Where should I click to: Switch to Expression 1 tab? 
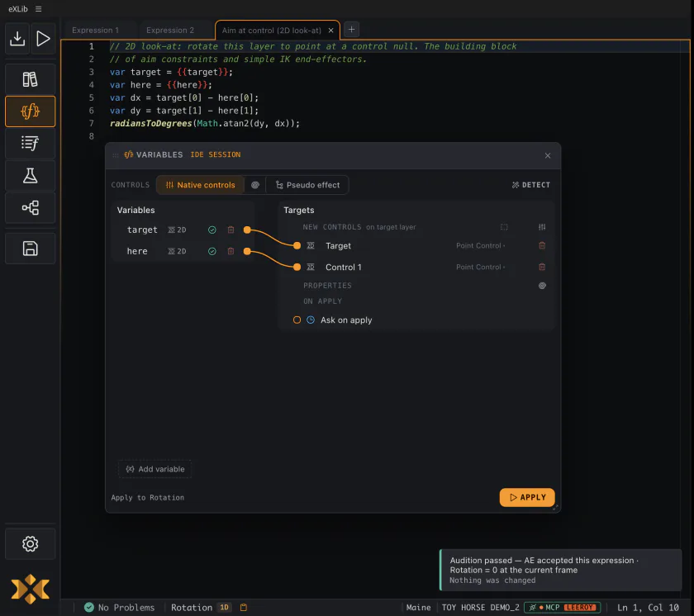click(95, 30)
